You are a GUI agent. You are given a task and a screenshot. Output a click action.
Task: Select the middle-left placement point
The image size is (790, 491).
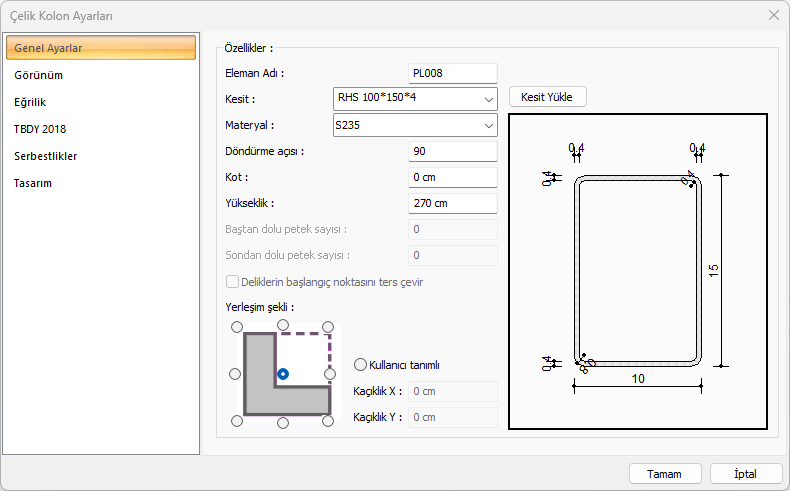(x=236, y=374)
